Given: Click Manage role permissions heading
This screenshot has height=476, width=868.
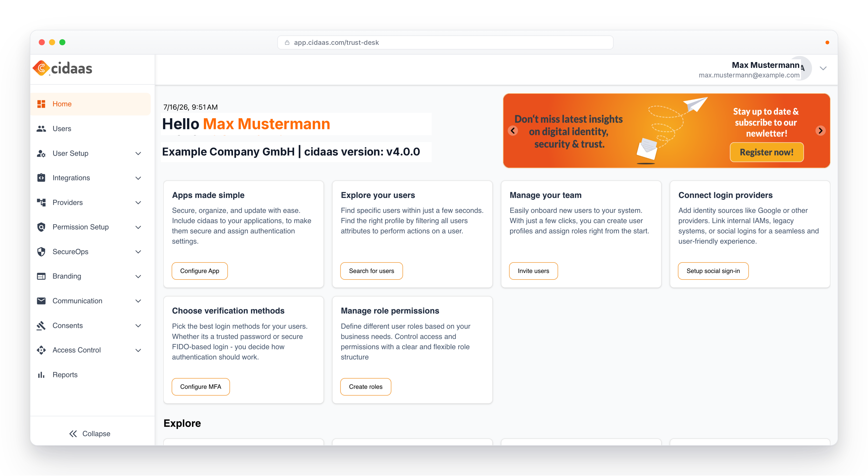Looking at the screenshot, I should click(390, 311).
